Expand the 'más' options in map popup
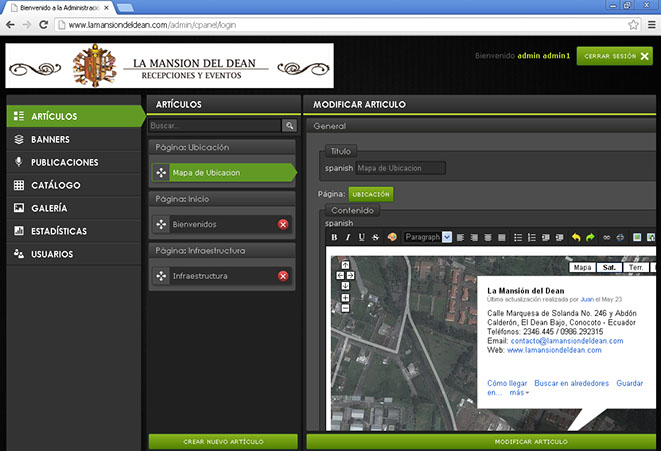This screenshot has width=661, height=451. [x=520, y=393]
